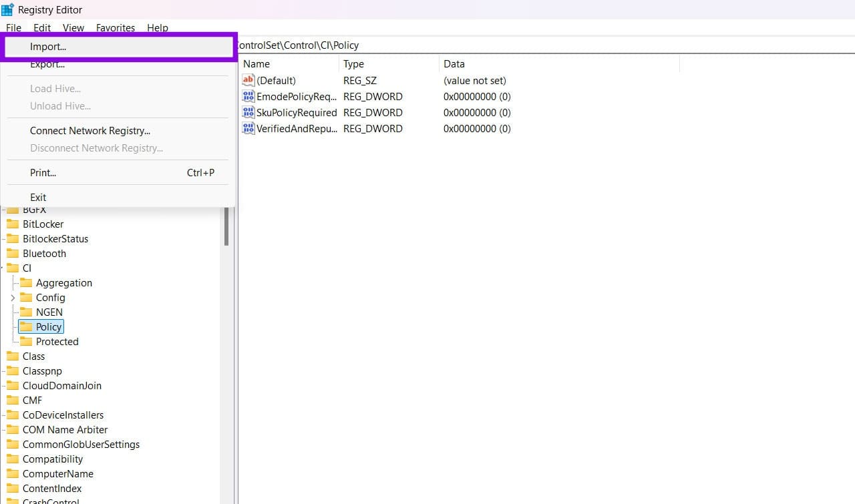Click the CloudDomainJoin folder icon
Viewport: 855px width, 504px height.
pos(13,385)
